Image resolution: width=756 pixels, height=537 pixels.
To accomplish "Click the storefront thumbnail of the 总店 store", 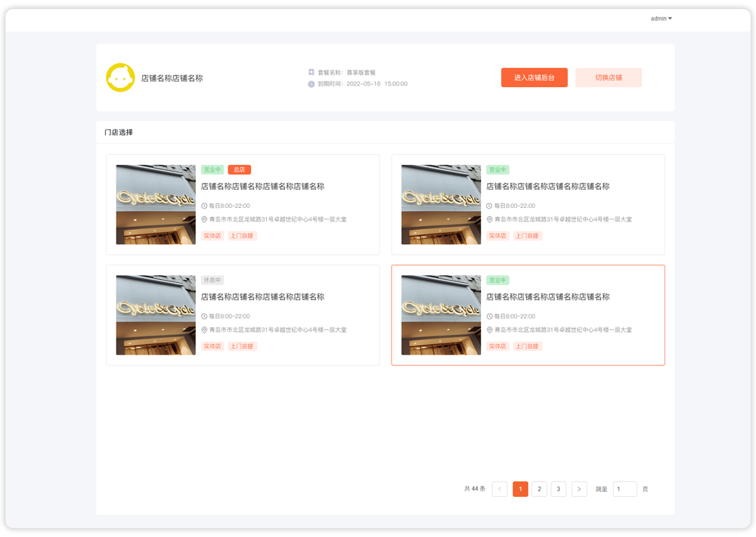I will 156,205.
